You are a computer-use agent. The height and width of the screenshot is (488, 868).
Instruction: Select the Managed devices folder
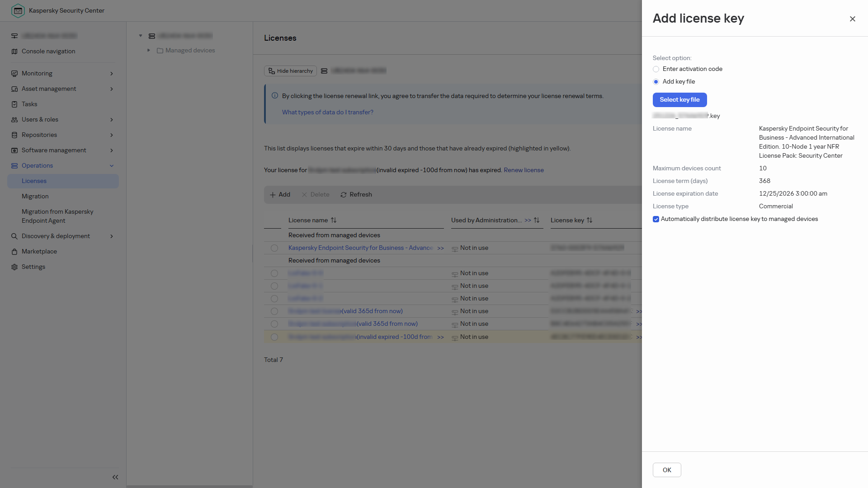(x=186, y=51)
